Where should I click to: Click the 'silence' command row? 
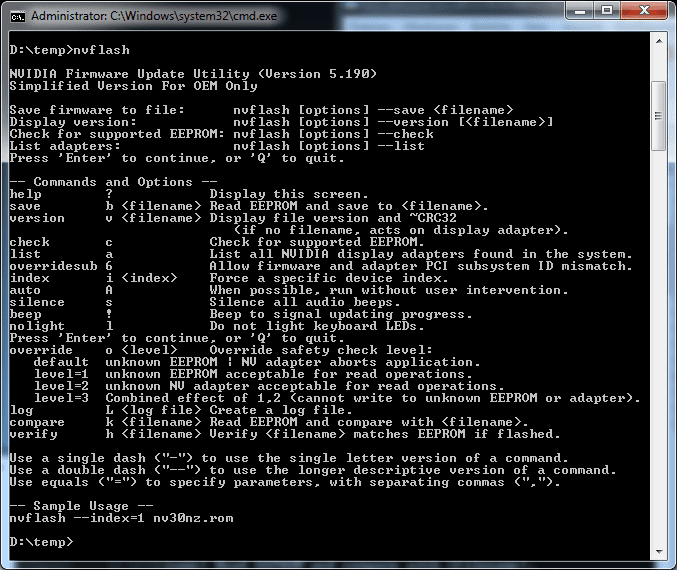pos(205,302)
